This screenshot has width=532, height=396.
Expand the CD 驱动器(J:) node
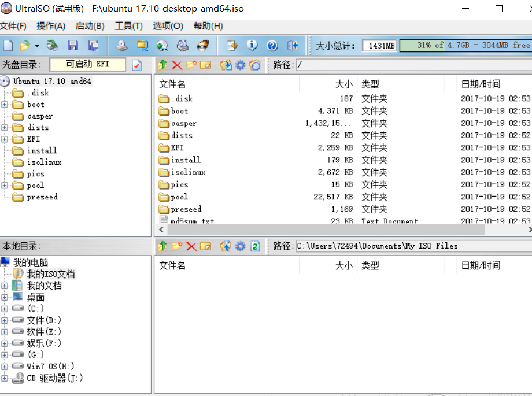click(x=5, y=378)
